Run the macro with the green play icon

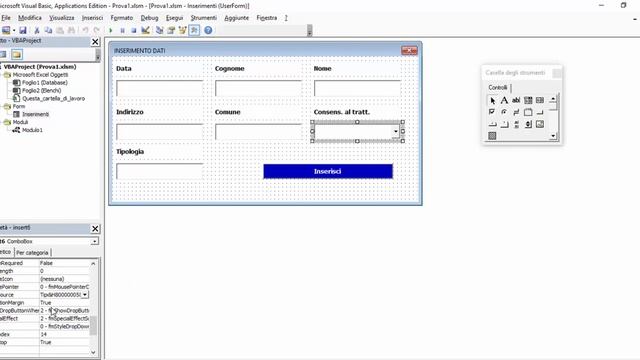[x=110, y=30]
